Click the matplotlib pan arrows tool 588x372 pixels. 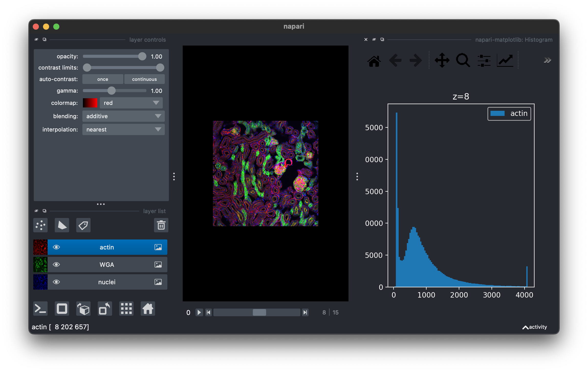click(x=442, y=61)
